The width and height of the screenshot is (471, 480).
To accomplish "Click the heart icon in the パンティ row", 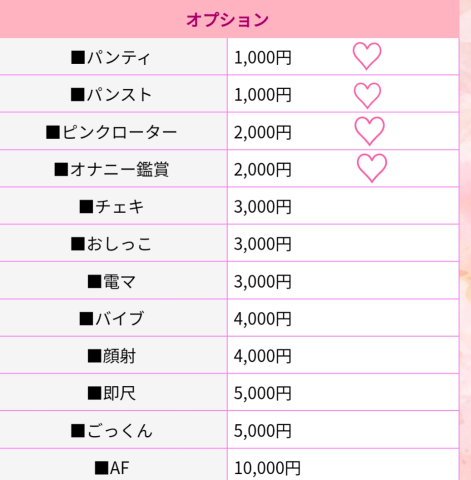I will point(367,56).
